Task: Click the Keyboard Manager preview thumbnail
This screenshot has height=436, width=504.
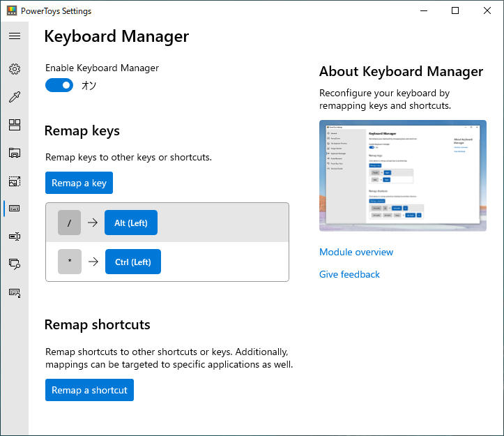Action: pos(403,176)
